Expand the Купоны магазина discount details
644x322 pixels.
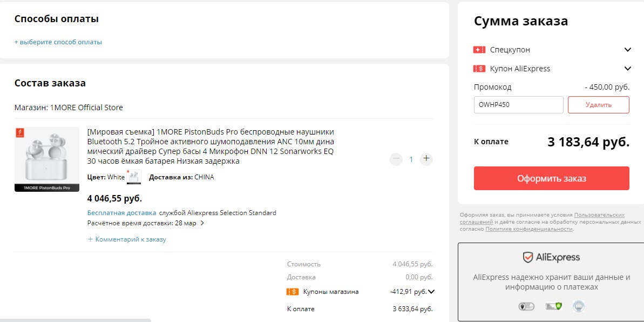click(x=431, y=292)
